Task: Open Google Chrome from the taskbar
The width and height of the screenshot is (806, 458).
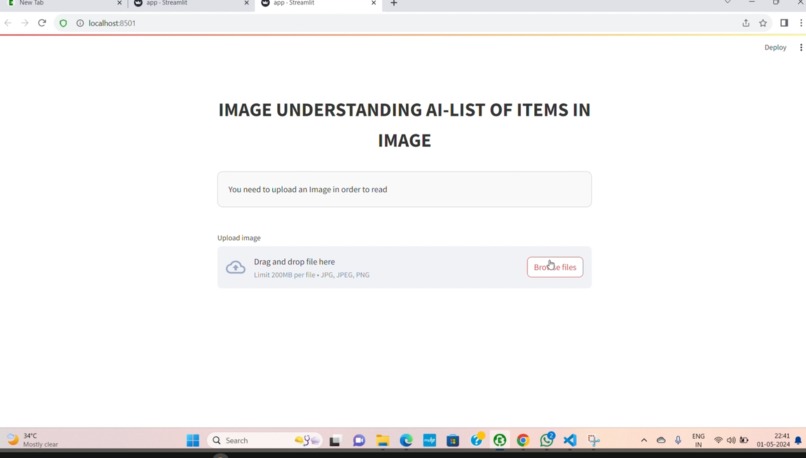Action: [523, 441]
